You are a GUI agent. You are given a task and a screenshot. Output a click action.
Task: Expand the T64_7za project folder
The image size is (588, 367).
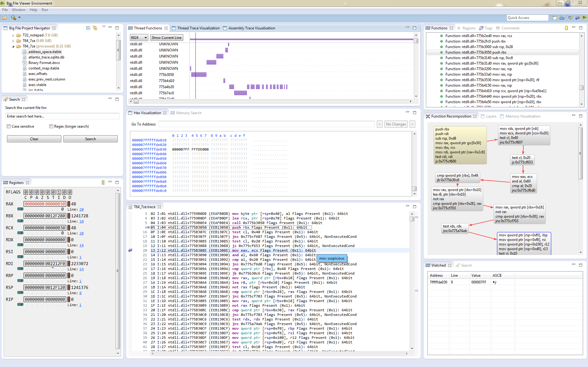click(13, 41)
